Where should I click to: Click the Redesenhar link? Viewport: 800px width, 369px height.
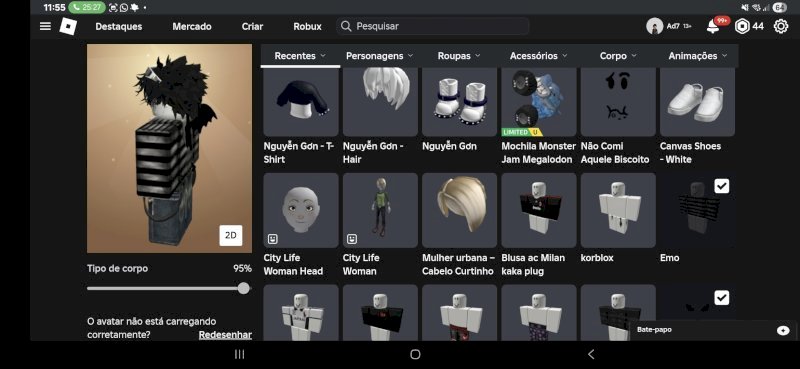[225, 335]
